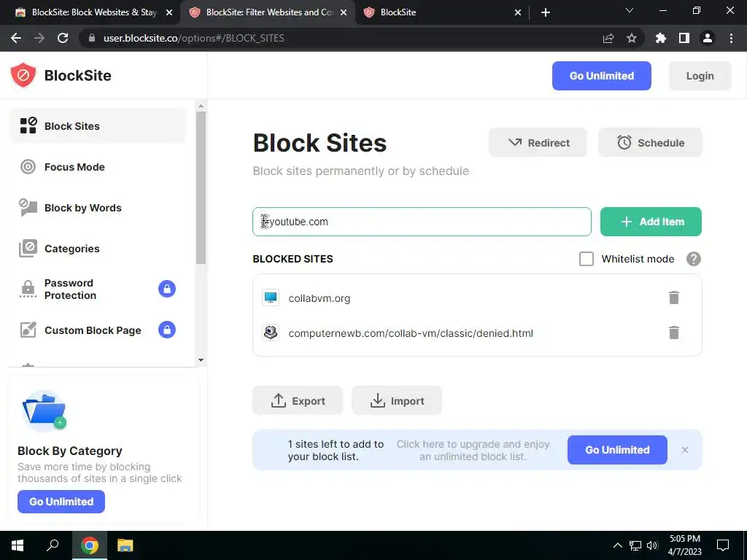The width and height of the screenshot is (747, 560).
Task: Click Go Unlimited in the upgrade banner
Action: tap(617, 449)
